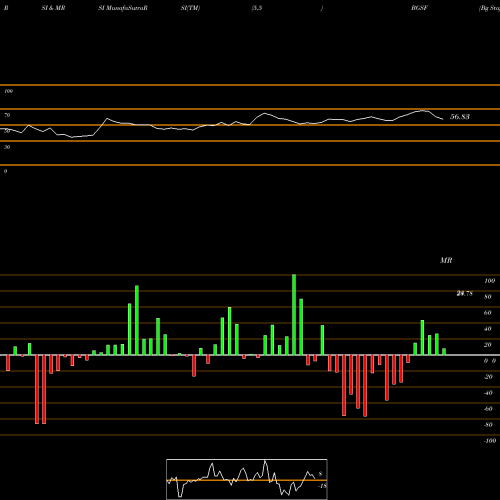Click the 80 label on MR scale

[488, 297]
